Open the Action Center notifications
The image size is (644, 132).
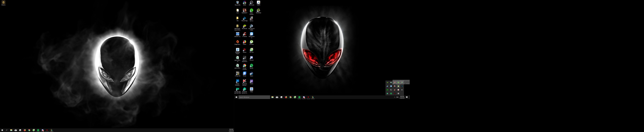tap(407, 97)
